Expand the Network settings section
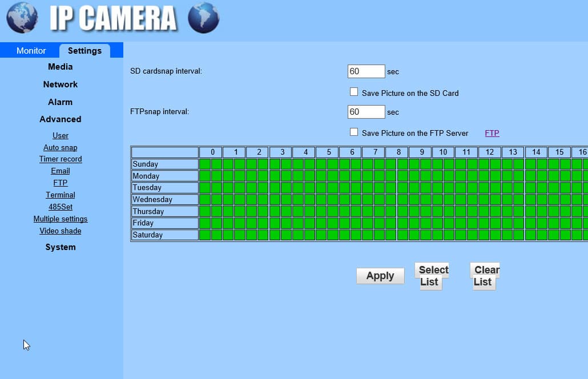 point(61,84)
